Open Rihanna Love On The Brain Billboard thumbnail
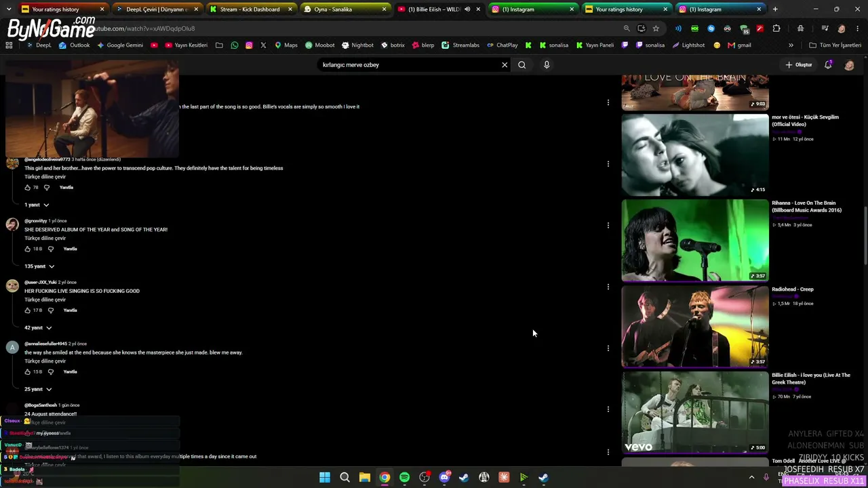This screenshot has height=488, width=868. [x=695, y=240]
